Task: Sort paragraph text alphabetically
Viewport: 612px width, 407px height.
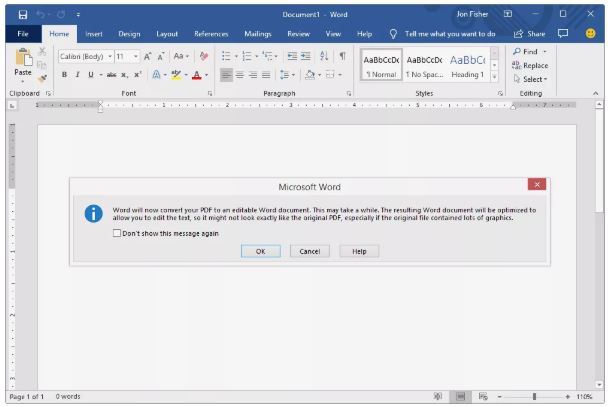Action: pos(324,56)
